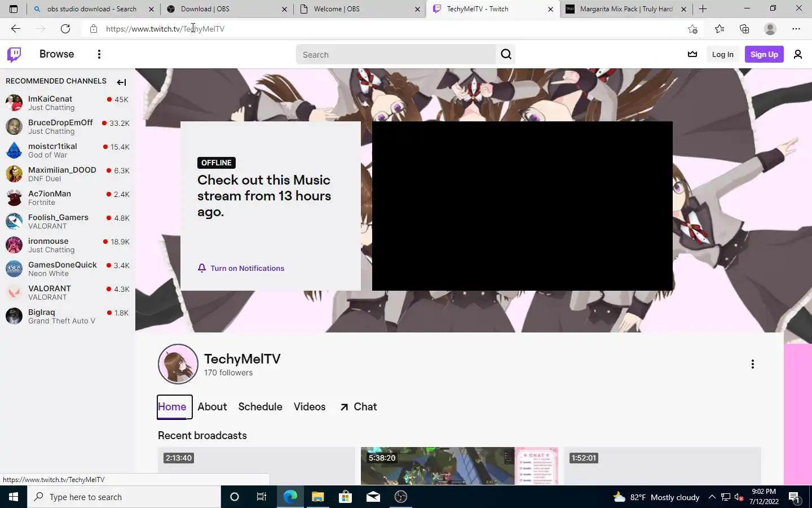The width and height of the screenshot is (812, 508).
Task: Open File Explorer from taskbar
Action: coord(317,497)
